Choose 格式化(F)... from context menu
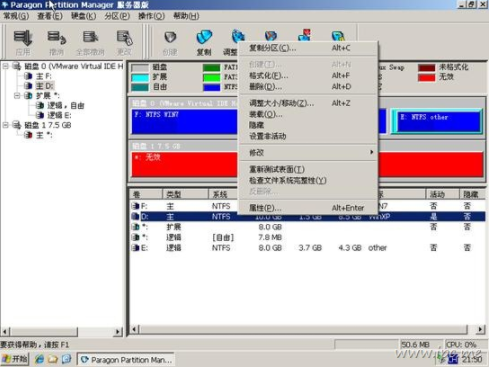This screenshot has width=493, height=371. (308, 76)
